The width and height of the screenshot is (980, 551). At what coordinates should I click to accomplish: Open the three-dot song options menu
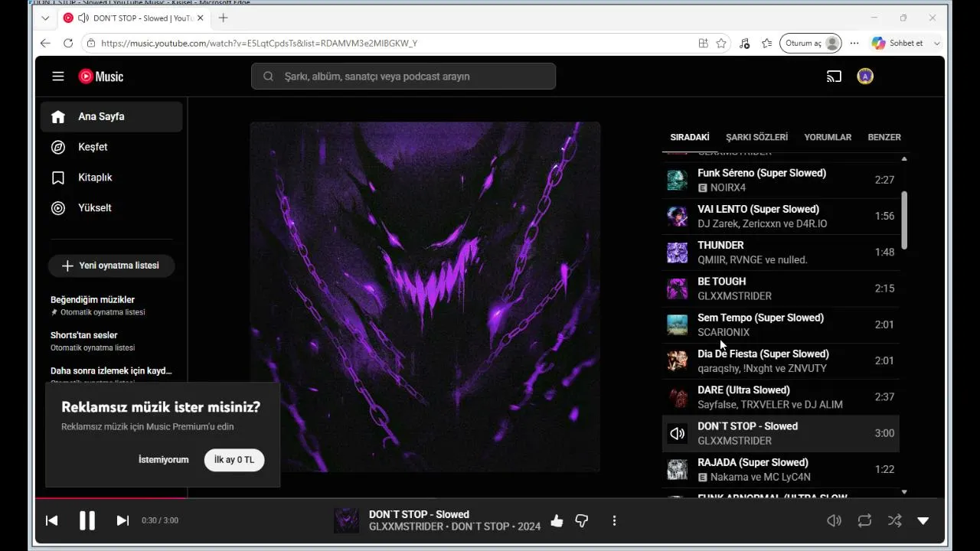614,521
